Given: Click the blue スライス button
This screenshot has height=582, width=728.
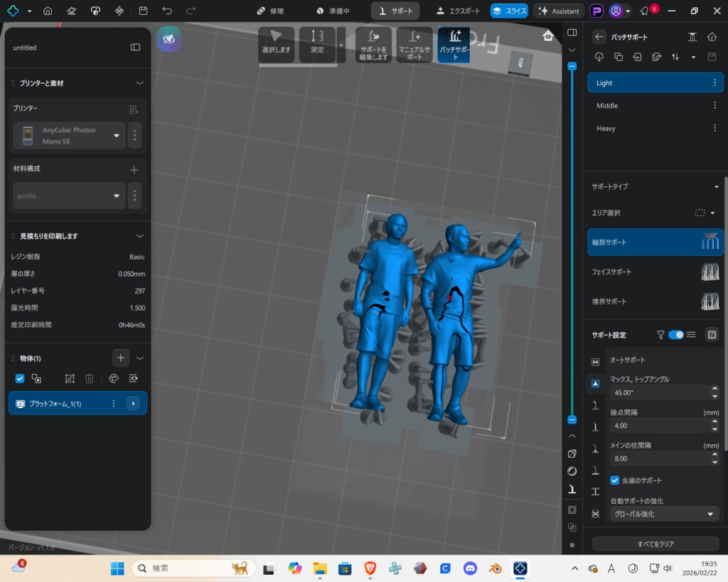Looking at the screenshot, I should tap(509, 11).
